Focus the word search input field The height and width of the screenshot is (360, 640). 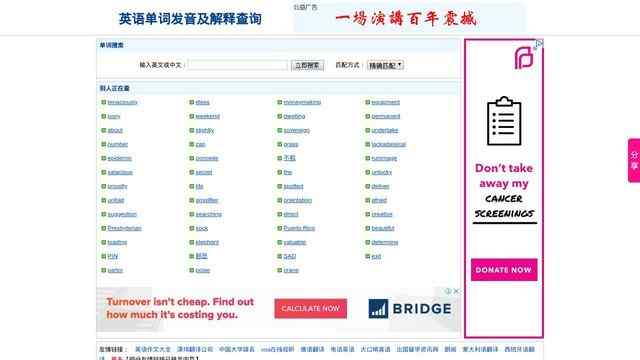click(238, 65)
